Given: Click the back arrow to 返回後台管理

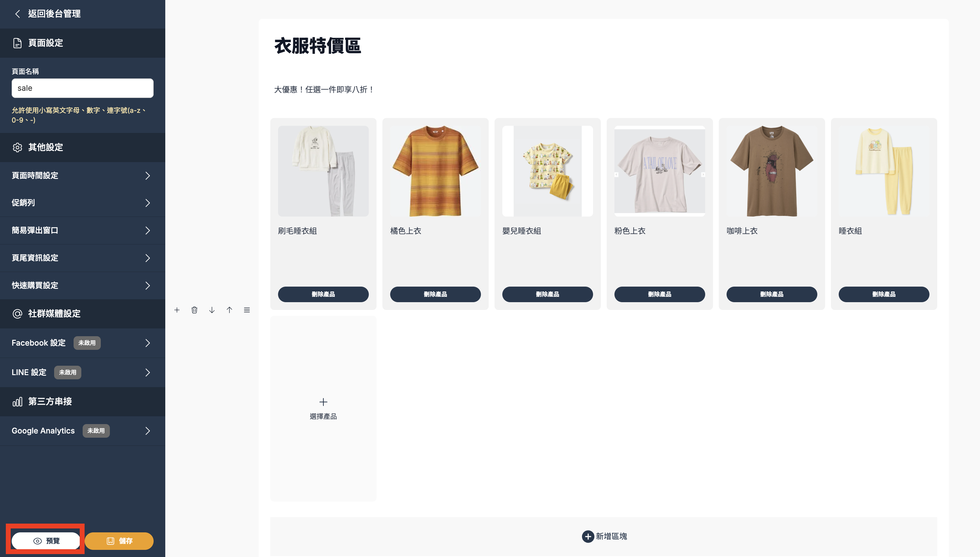Looking at the screenshot, I should tap(17, 14).
